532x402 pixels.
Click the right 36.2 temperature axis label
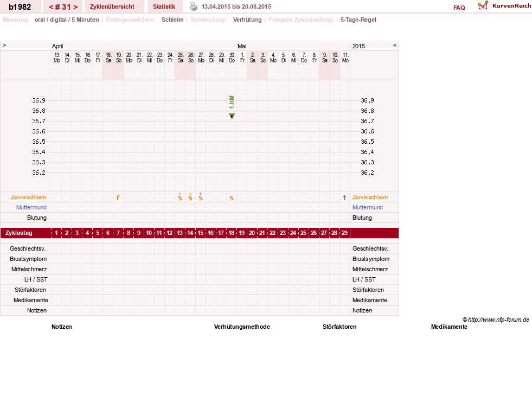pos(367,173)
